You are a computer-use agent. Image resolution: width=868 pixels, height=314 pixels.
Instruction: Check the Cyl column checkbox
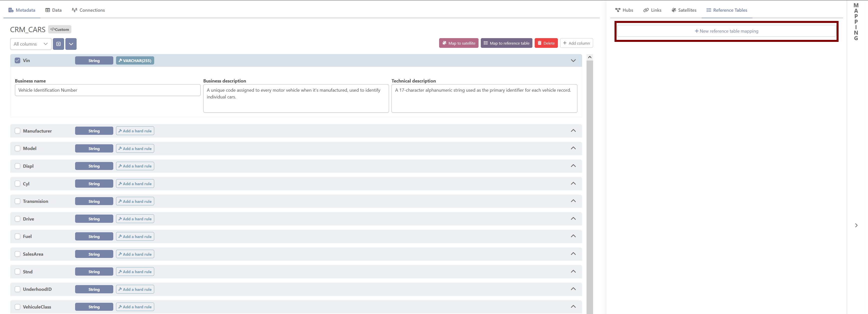17,184
